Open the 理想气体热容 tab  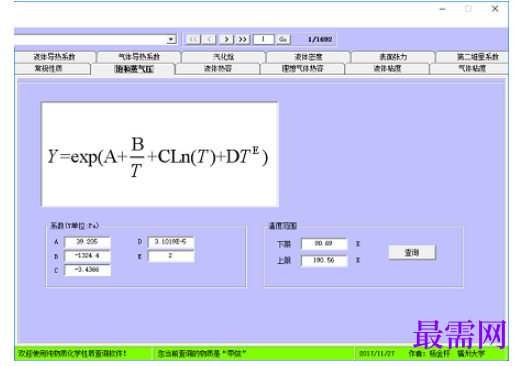point(303,69)
